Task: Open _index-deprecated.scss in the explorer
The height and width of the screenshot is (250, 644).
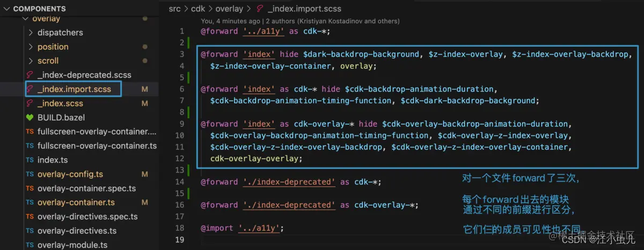Action: [84, 75]
